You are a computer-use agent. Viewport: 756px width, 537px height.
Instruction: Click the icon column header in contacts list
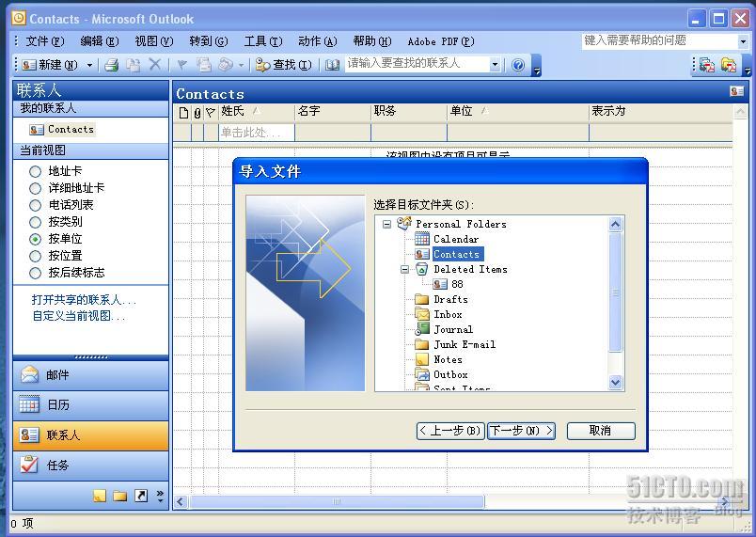click(x=183, y=113)
